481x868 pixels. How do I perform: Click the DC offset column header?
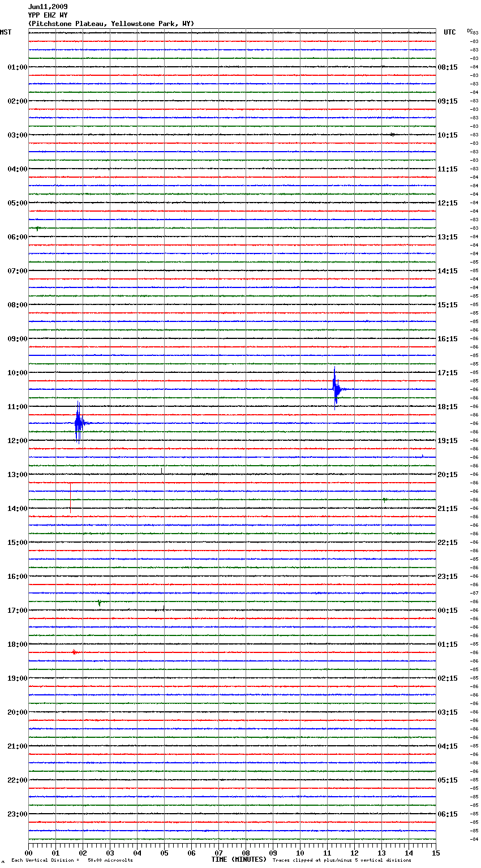470,31
